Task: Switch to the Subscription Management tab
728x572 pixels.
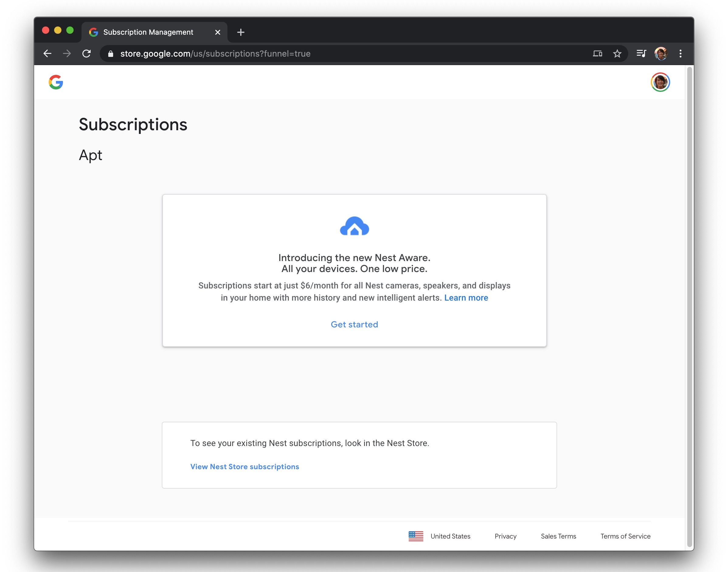Action: pos(148,32)
